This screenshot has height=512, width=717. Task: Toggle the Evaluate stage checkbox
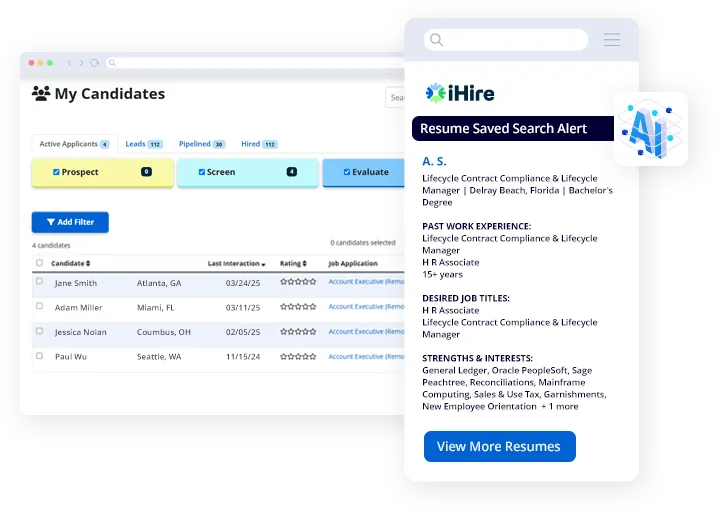pos(347,172)
